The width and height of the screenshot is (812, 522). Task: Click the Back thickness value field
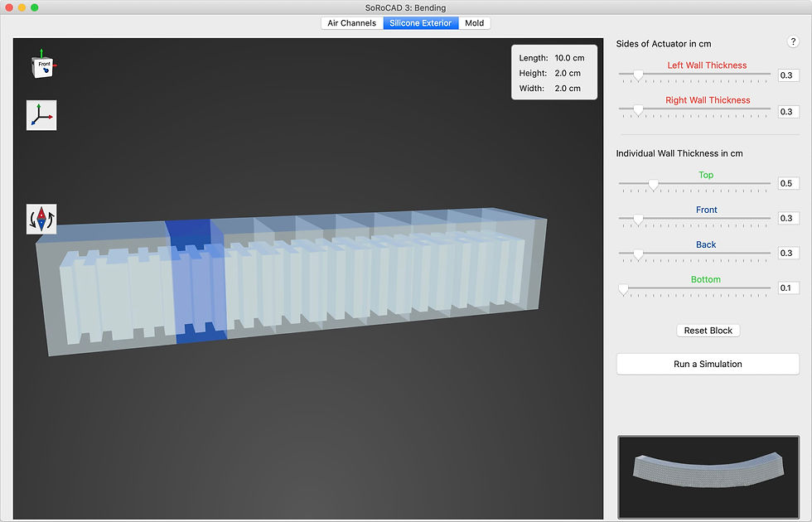788,253
